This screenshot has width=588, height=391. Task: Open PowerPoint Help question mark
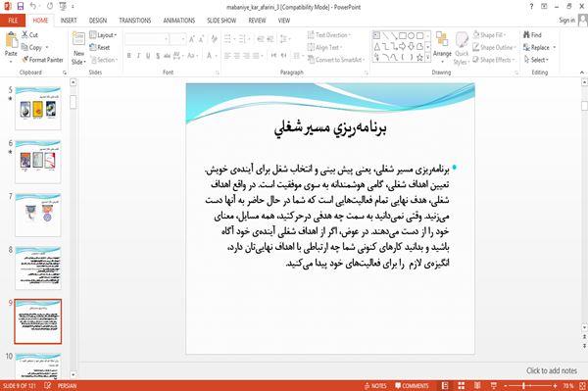click(531, 7)
